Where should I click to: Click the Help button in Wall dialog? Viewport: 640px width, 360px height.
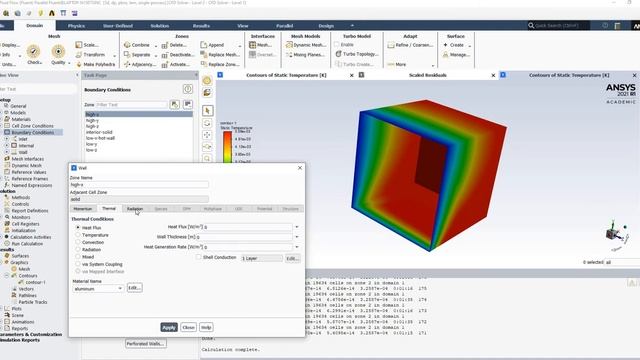206,327
